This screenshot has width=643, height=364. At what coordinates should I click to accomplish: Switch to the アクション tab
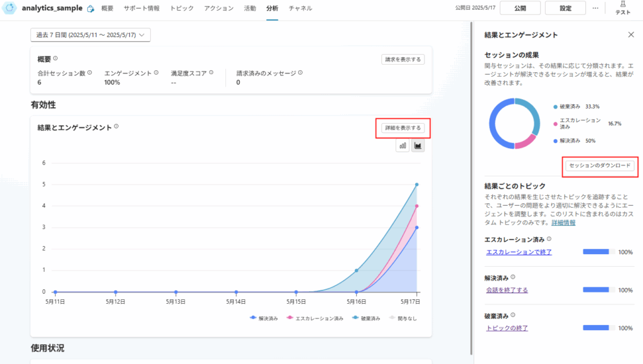click(x=219, y=8)
